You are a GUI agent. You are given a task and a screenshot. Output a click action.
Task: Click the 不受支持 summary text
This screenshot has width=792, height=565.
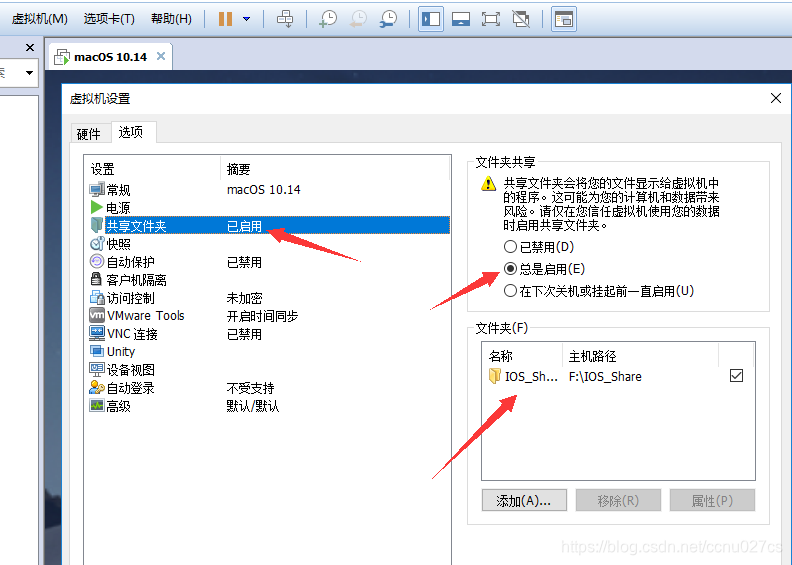click(250, 388)
